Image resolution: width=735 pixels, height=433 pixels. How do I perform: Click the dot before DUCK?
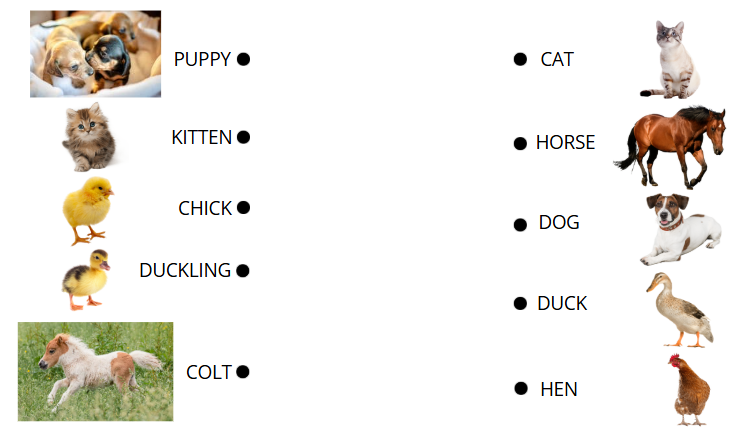pos(520,304)
